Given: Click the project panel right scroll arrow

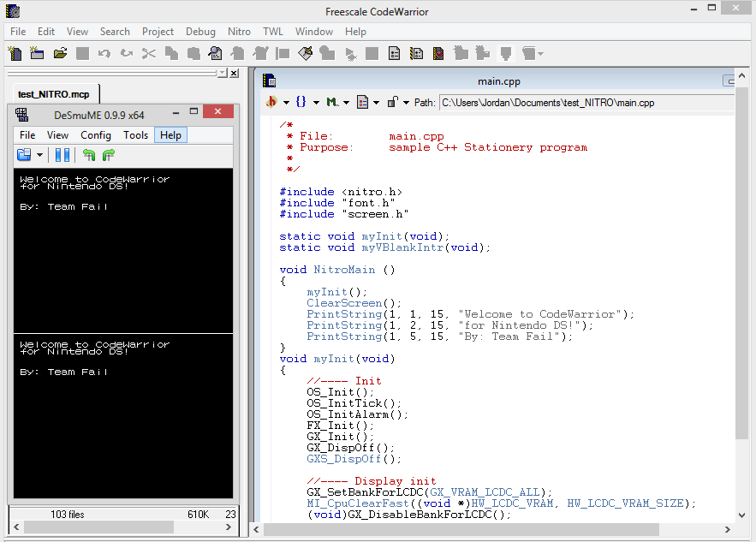Looking at the screenshot, I should coord(229,527).
